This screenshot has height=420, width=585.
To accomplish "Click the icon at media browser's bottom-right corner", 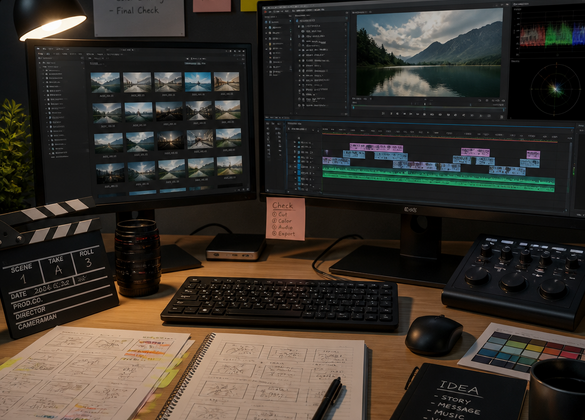I will [x=248, y=189].
